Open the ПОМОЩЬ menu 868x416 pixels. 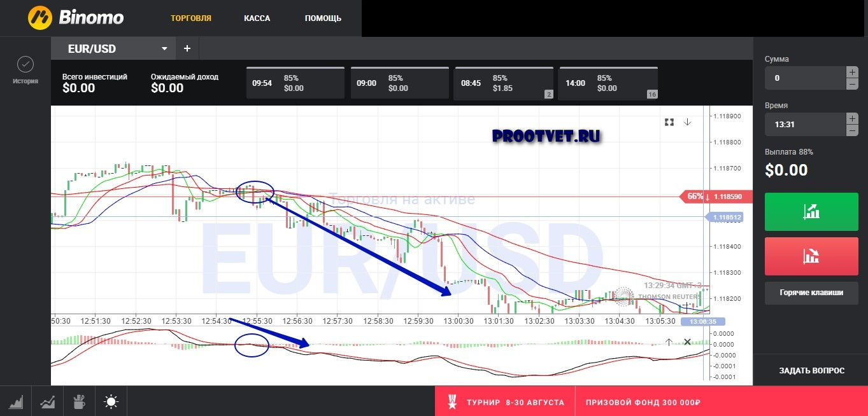tap(323, 18)
